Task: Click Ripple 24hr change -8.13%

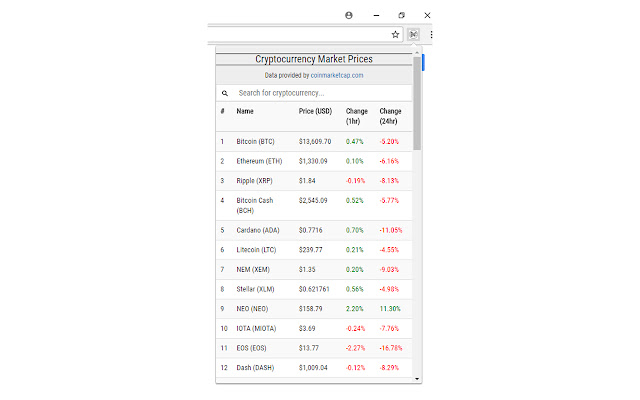Action: coord(389,181)
